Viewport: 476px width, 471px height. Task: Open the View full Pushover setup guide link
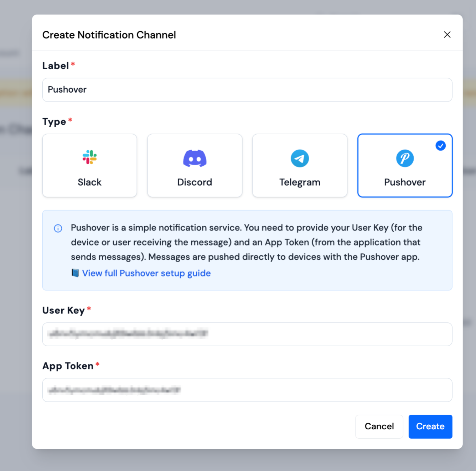(x=146, y=273)
